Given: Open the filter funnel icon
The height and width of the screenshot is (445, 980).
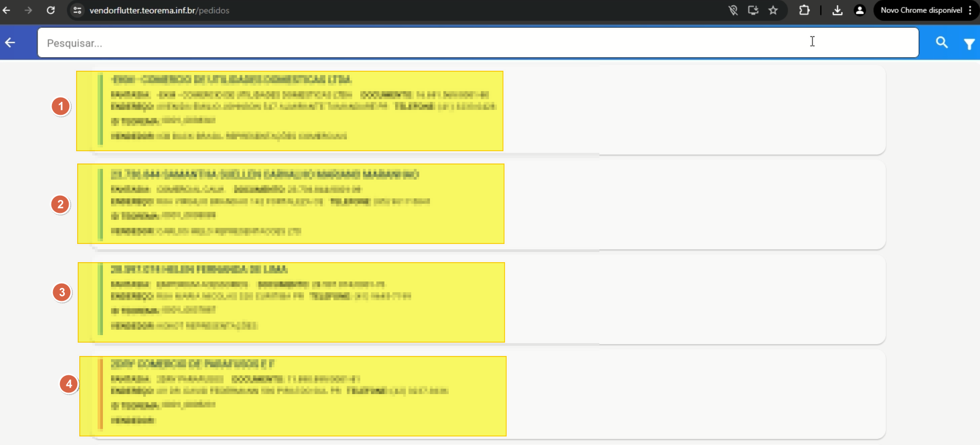Looking at the screenshot, I should click(x=969, y=44).
